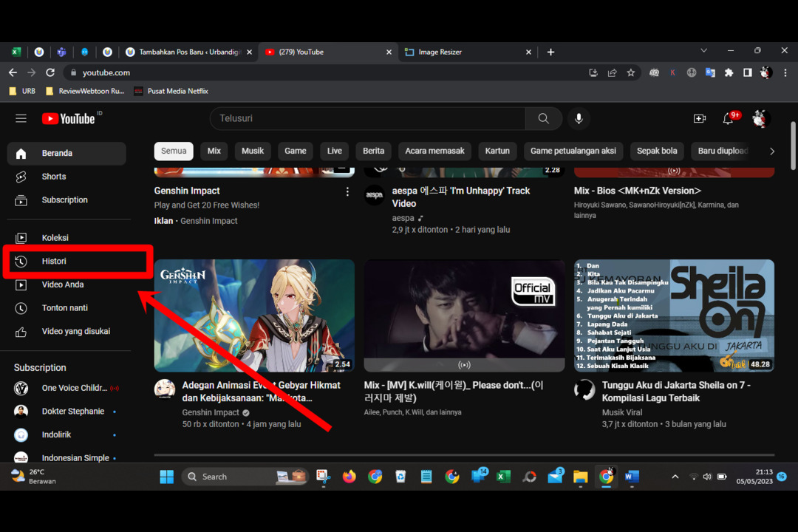The width and height of the screenshot is (798, 532).
Task: Open Word from the taskbar
Action: click(631, 477)
